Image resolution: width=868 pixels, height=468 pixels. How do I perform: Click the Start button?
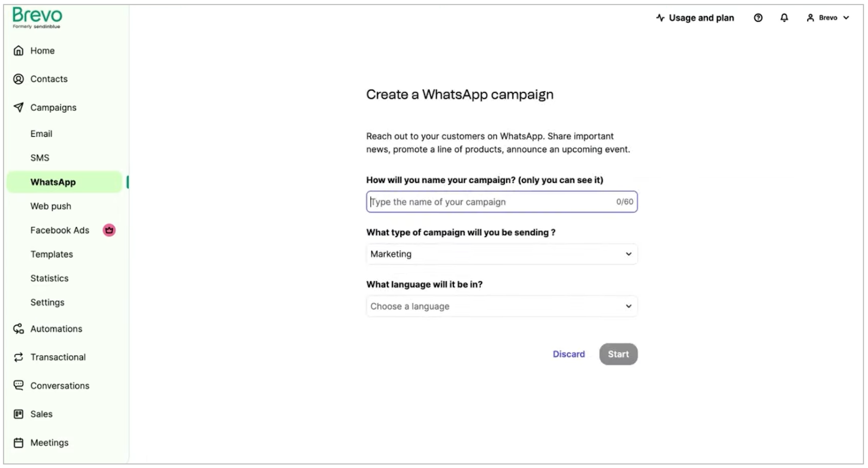click(618, 354)
